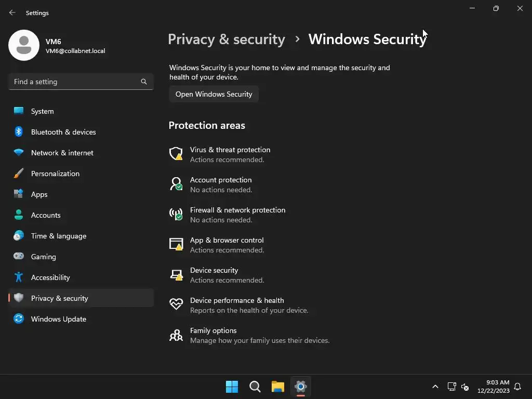This screenshot has height=399, width=532.
Task: Click the search magnifier in Find a setting
Action: point(144,82)
